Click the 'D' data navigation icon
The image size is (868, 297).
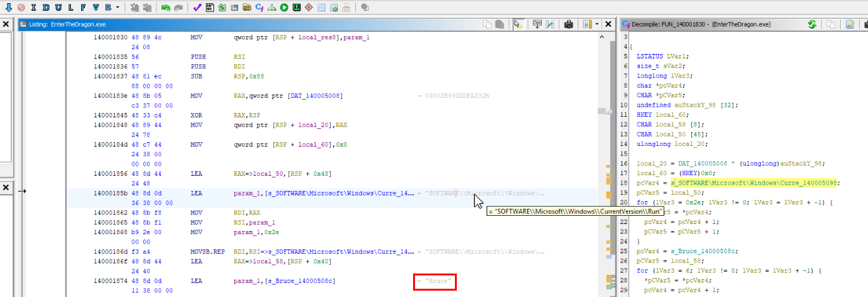(45, 8)
